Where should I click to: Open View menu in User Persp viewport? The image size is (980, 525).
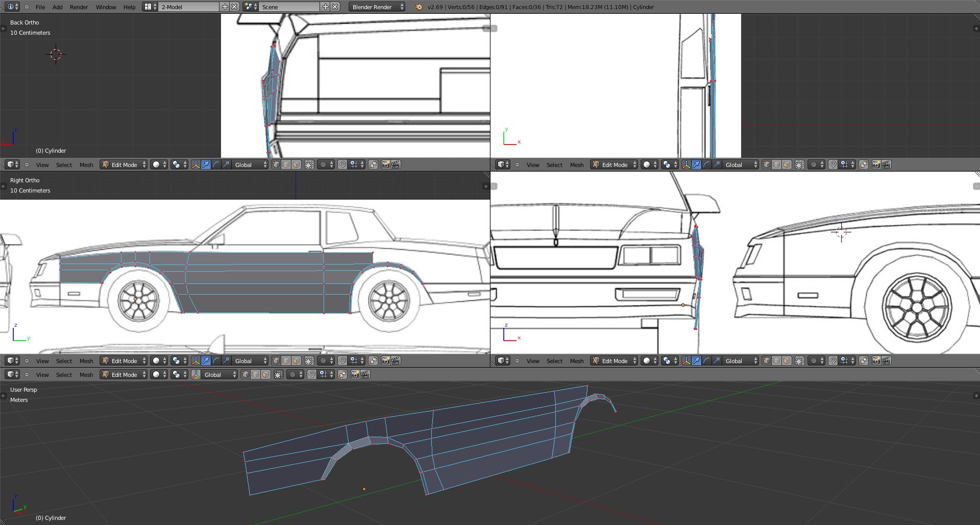coord(42,375)
